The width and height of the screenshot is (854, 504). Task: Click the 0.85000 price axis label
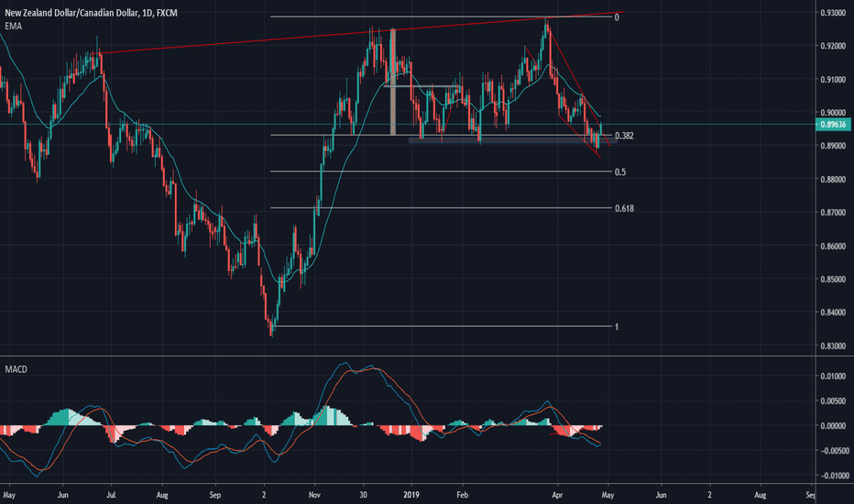coord(833,279)
